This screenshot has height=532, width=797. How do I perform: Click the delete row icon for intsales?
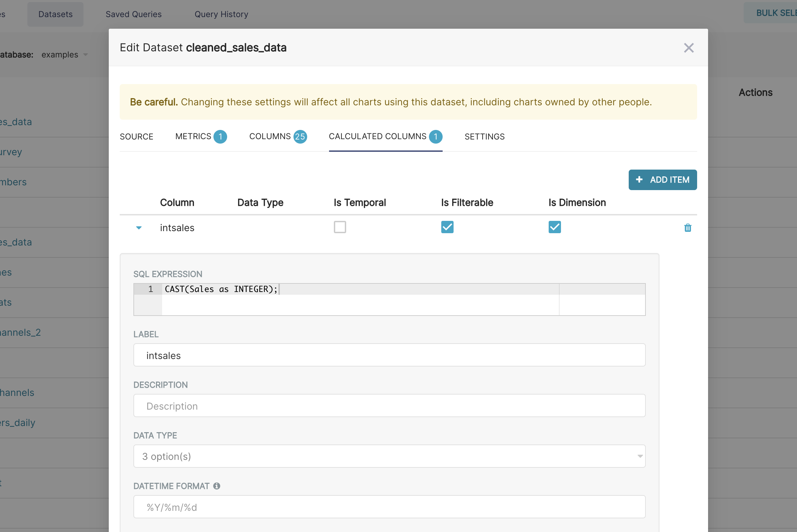pos(688,227)
